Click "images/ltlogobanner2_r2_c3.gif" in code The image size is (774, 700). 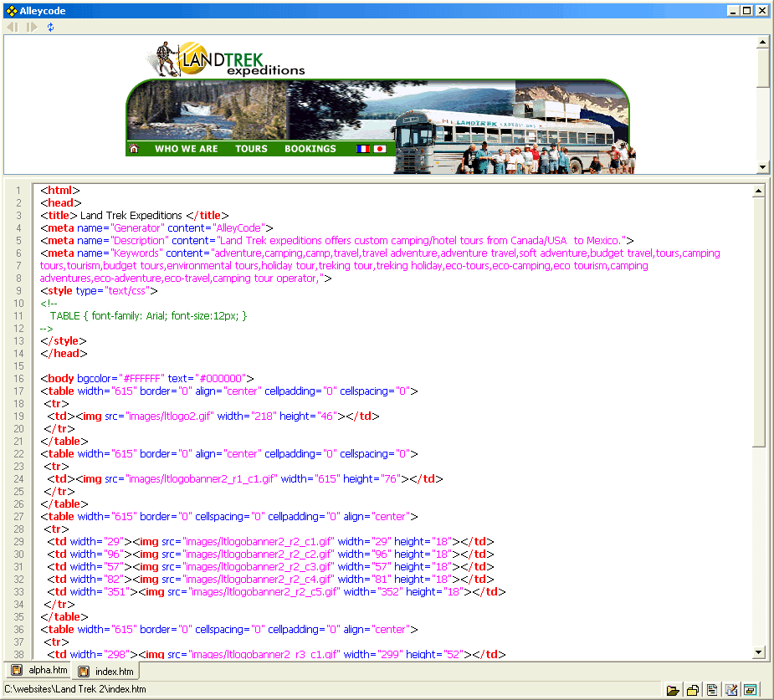pos(259,566)
